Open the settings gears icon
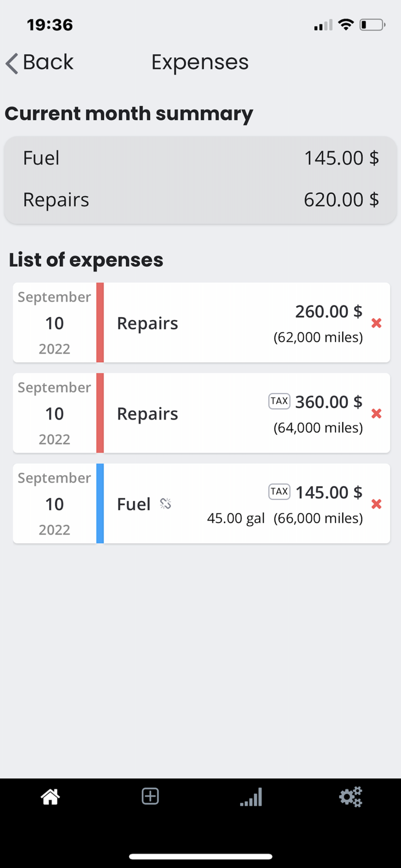 [351, 796]
